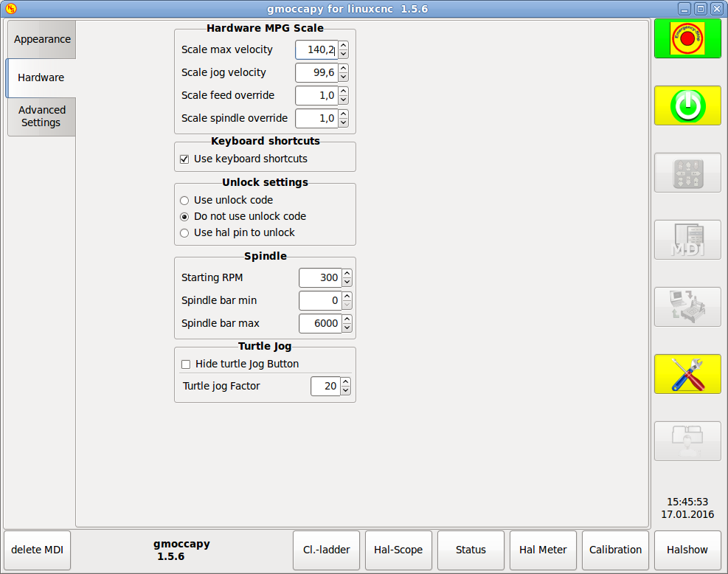The height and width of the screenshot is (574, 728).
Task: Select the manual jog mode icon
Action: pos(687,173)
